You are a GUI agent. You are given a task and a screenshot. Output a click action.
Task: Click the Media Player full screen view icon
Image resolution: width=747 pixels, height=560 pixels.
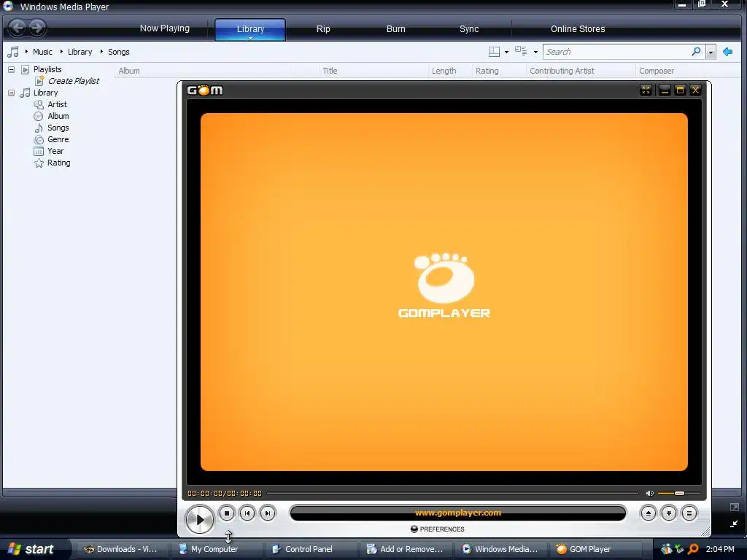pyautogui.click(x=734, y=507)
